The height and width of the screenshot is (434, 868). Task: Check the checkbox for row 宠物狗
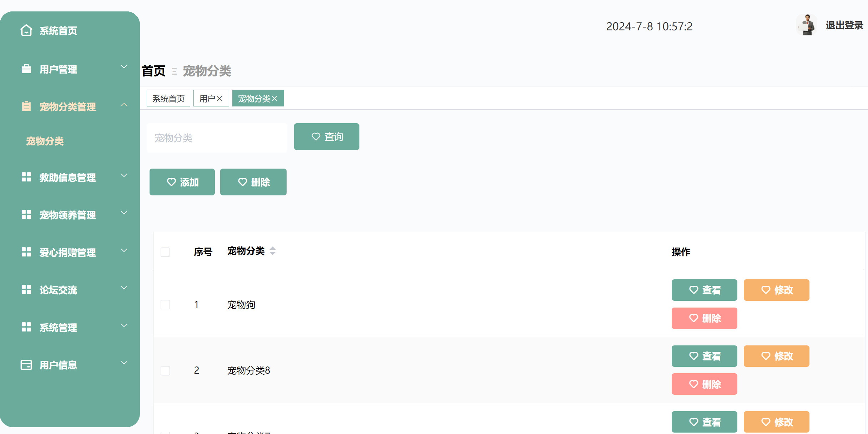pyautogui.click(x=165, y=305)
